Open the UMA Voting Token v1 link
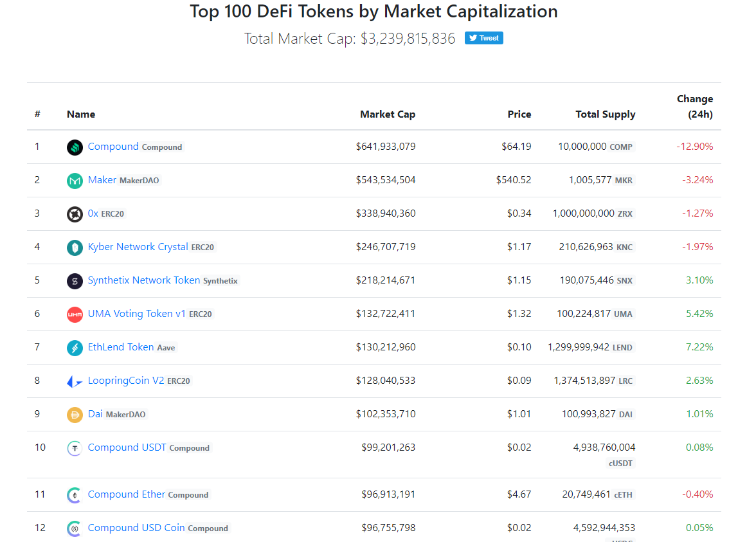Screen dimensions: 756x542 (137, 314)
